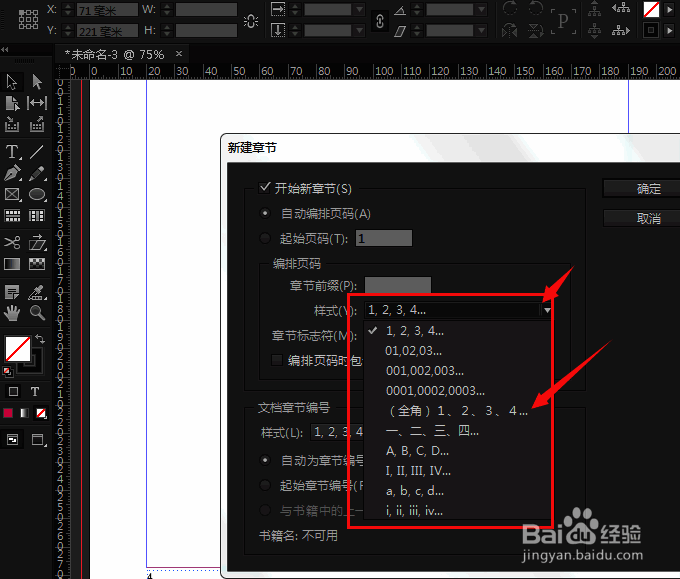Select the Direct Selection arrow tool
This screenshot has width=680, height=579.
click(x=37, y=82)
